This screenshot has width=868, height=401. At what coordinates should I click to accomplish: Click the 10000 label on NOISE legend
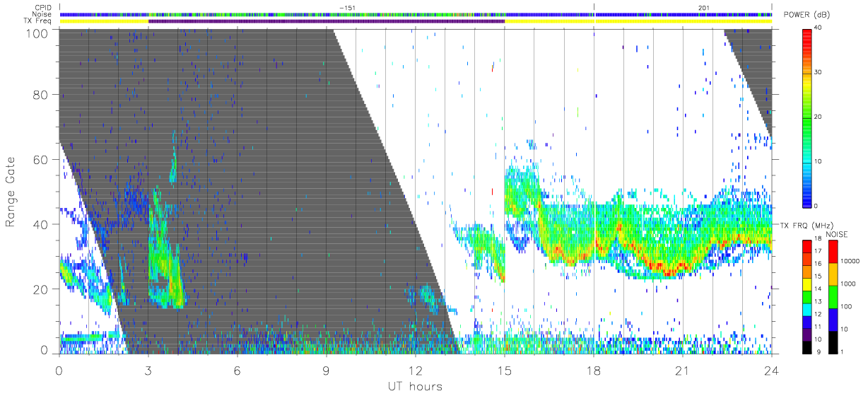click(x=850, y=261)
